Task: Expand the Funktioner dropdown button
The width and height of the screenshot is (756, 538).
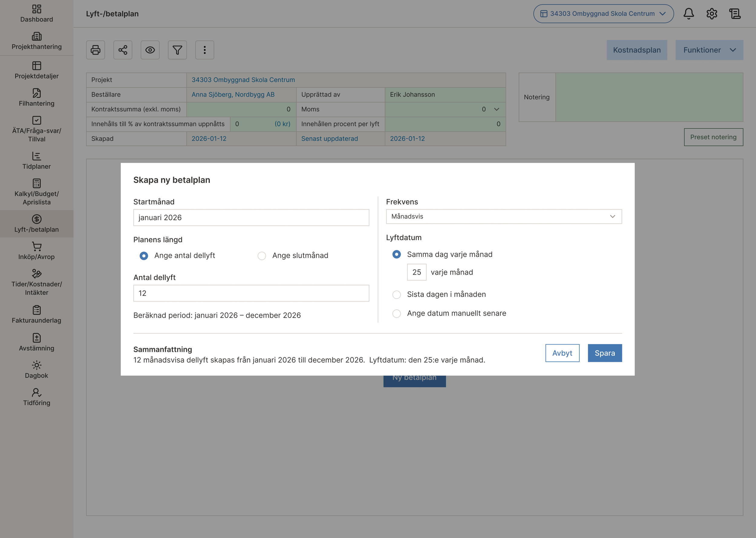Action: 709,50
